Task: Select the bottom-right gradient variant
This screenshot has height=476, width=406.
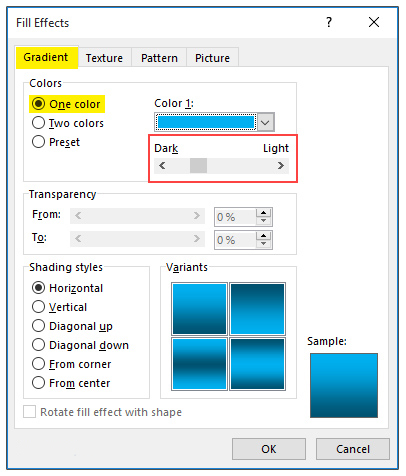Action: [x=257, y=364]
